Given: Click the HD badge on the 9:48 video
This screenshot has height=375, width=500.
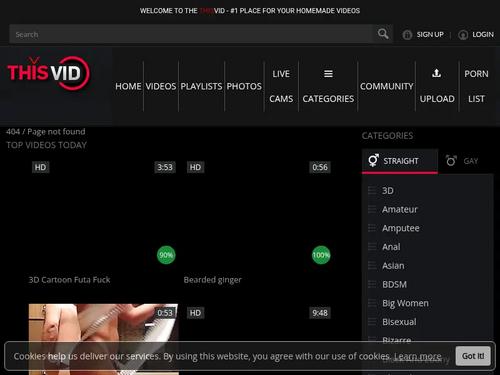Looking at the screenshot, I should tap(195, 313).
